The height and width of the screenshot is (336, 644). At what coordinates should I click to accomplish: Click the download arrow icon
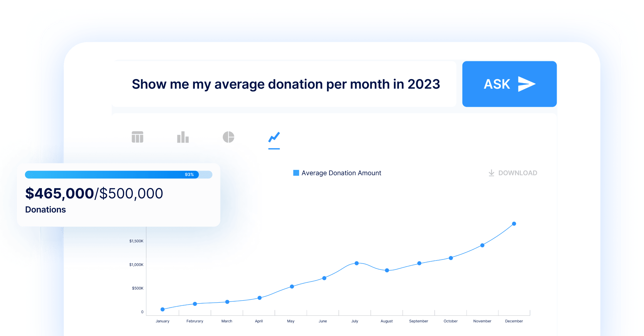point(492,173)
